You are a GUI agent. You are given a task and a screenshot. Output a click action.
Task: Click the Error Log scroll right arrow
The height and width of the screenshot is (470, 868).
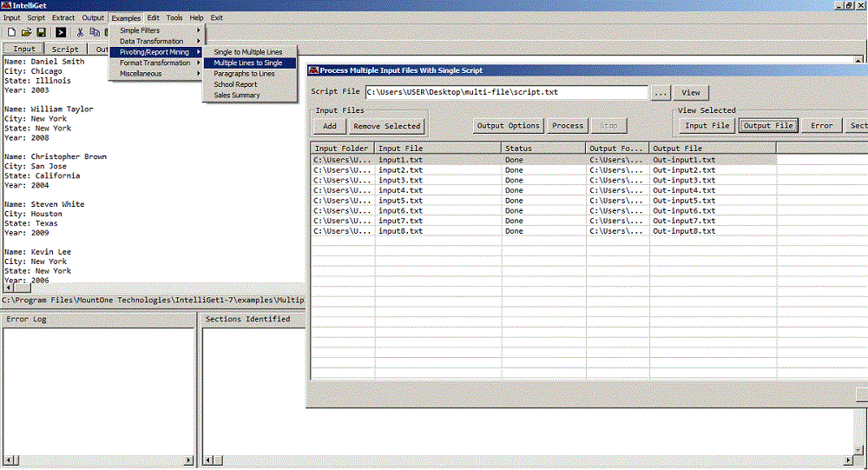coord(188,460)
